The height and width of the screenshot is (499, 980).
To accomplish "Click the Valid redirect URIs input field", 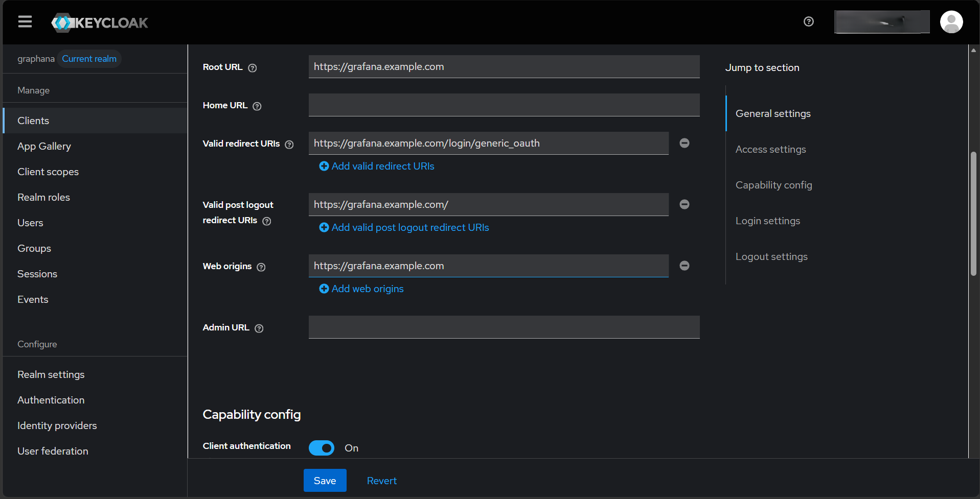I will (489, 143).
